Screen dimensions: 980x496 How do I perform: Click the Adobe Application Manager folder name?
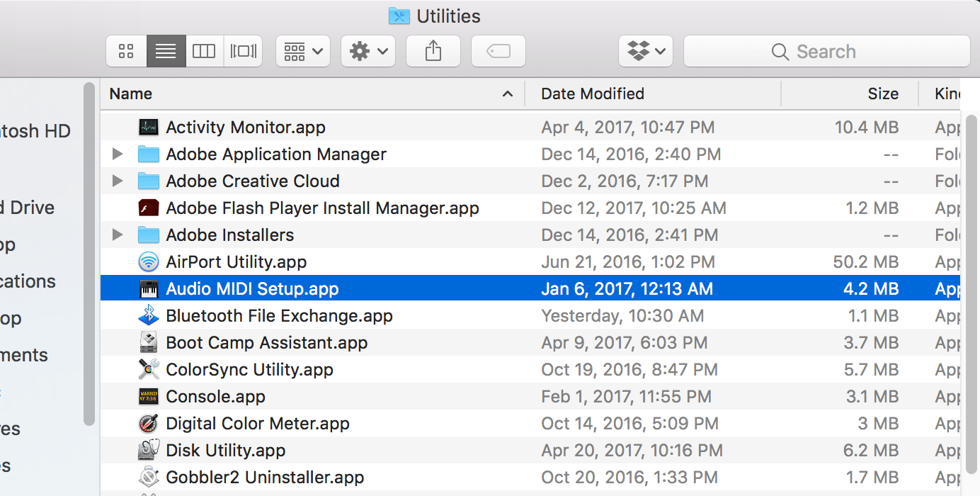coord(276,154)
